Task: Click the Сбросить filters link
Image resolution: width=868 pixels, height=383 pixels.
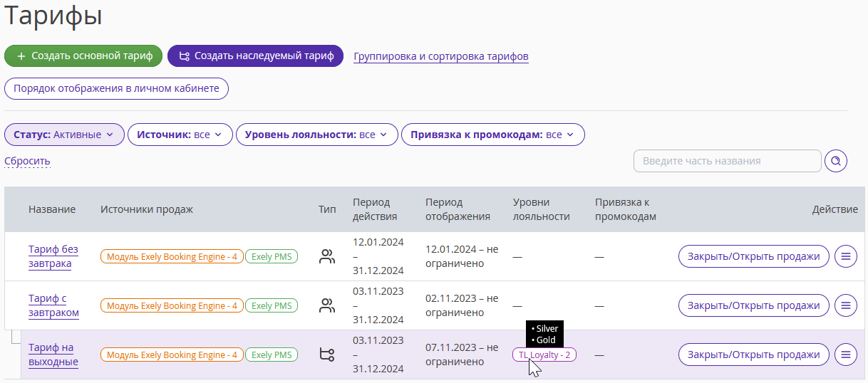Action: click(27, 161)
